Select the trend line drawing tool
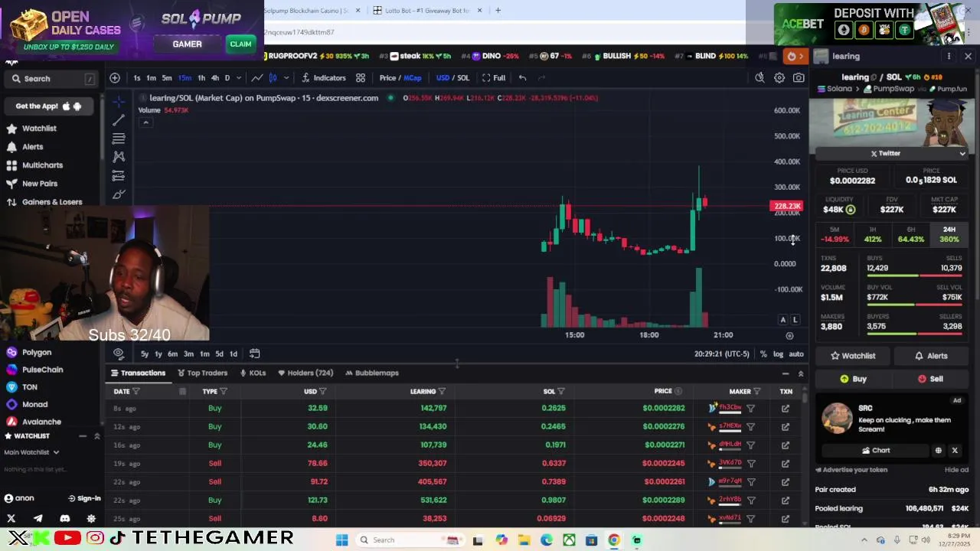 tap(119, 120)
